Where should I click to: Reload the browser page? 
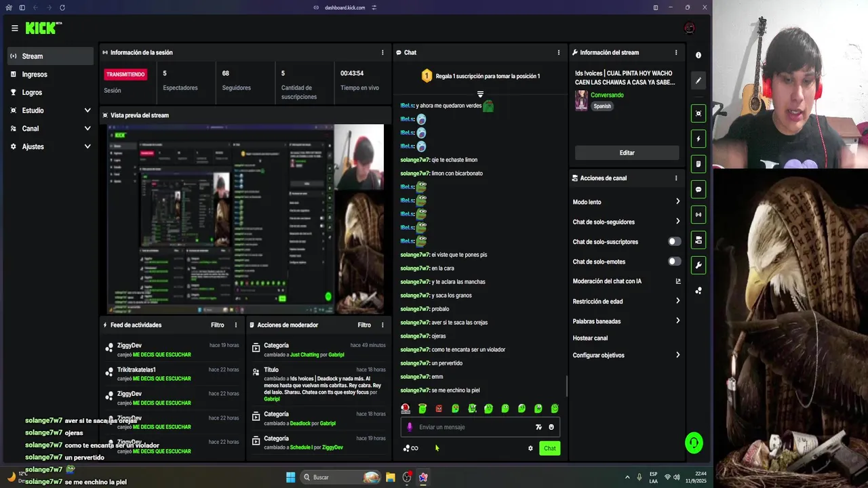click(x=62, y=7)
